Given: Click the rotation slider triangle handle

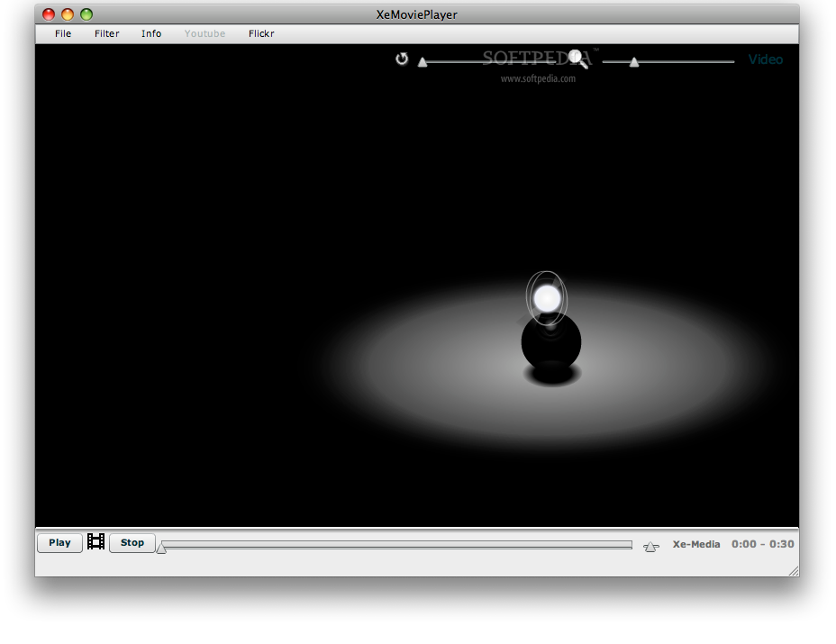Looking at the screenshot, I should click(423, 62).
